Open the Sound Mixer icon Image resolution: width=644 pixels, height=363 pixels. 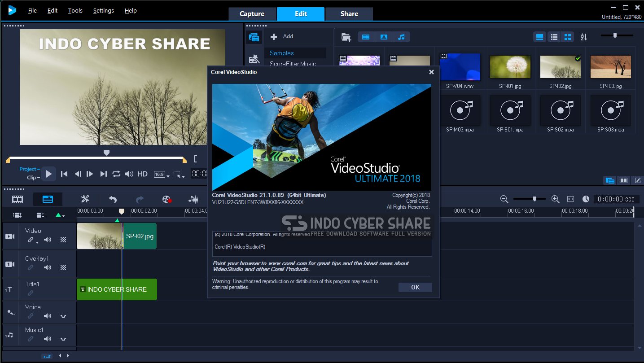coord(193,199)
